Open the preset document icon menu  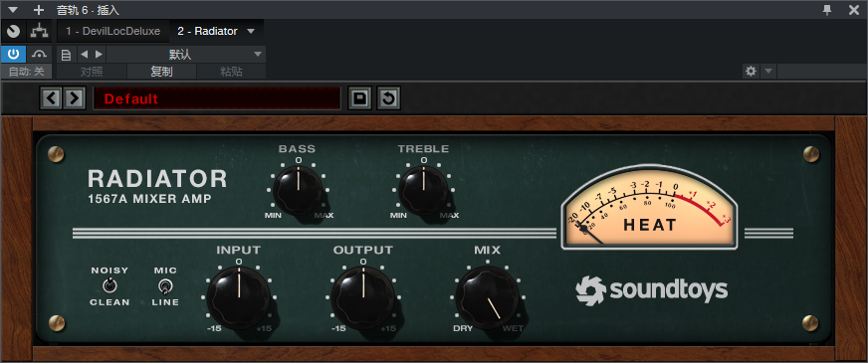[66, 55]
